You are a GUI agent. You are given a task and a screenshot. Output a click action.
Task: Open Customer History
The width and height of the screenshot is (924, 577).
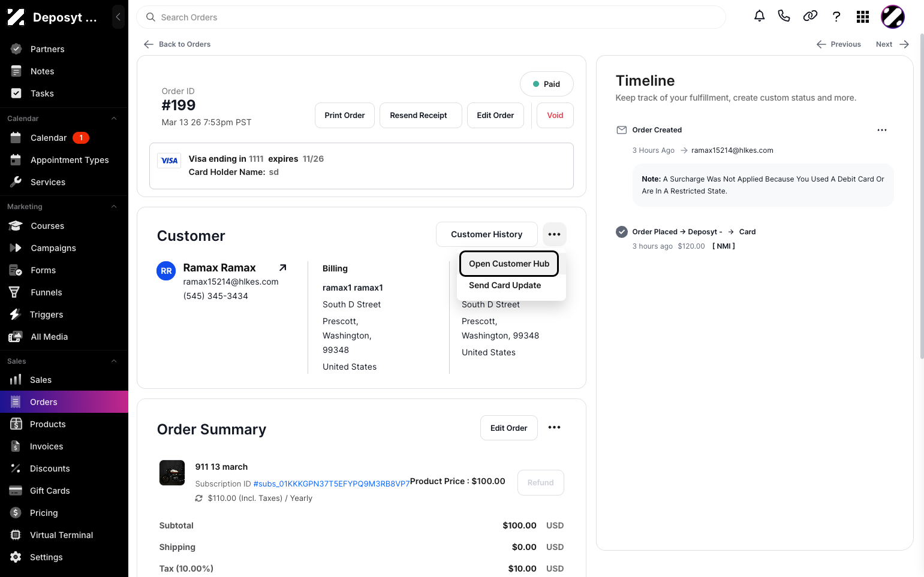pos(487,234)
